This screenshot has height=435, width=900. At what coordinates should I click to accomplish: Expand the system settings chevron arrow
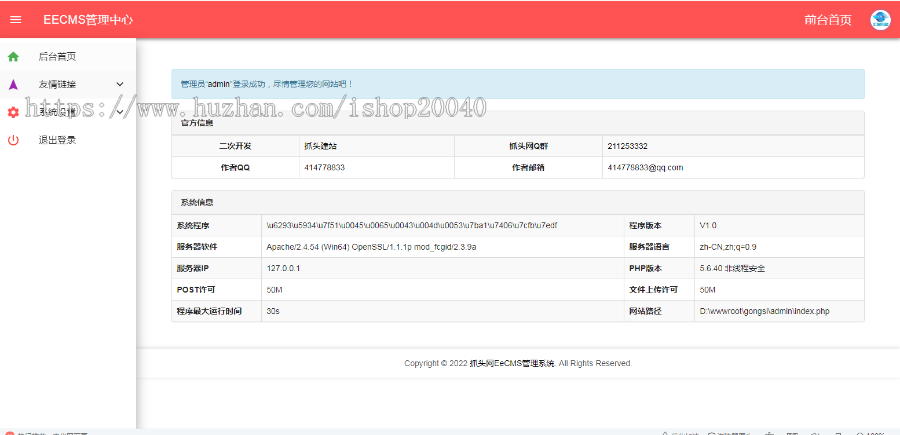(120, 112)
